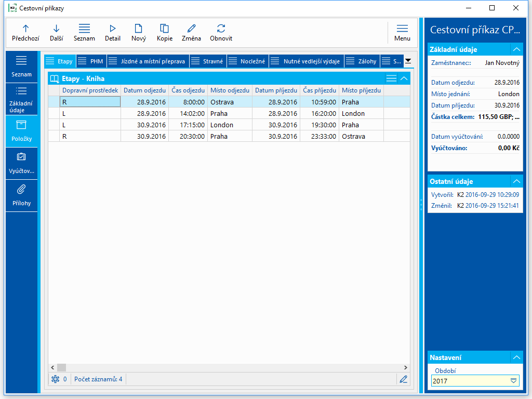
Task: Edit the record with Změna pencil
Action: point(191,33)
